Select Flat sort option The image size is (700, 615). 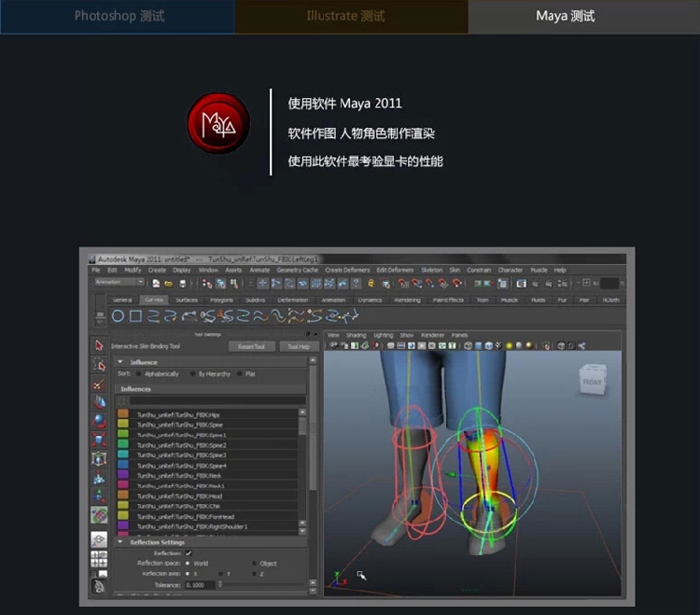(x=240, y=373)
